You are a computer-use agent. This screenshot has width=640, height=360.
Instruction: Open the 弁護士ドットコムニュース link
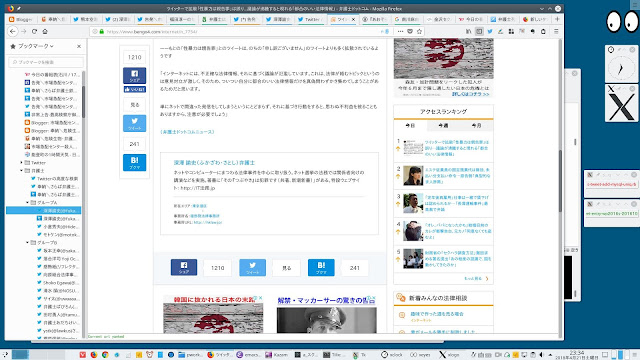187,132
